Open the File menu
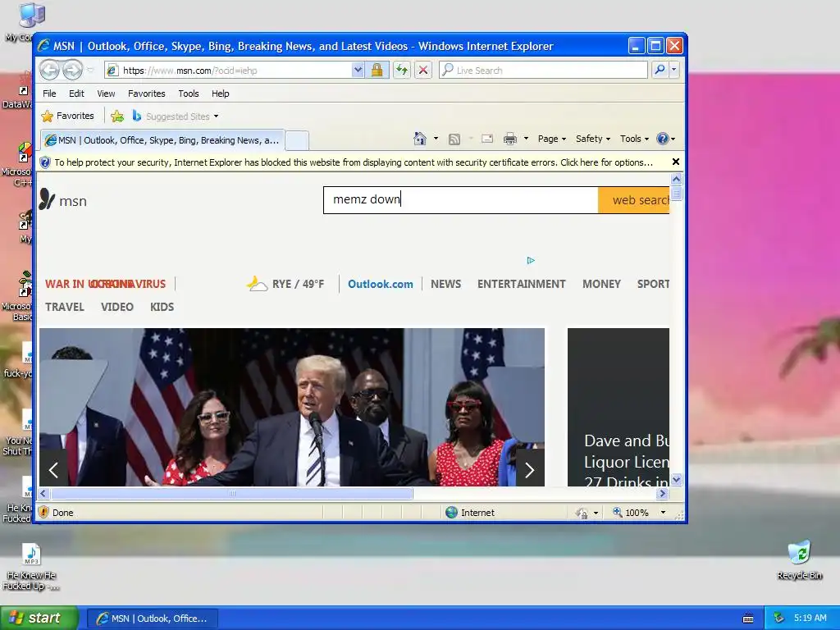 click(x=49, y=94)
